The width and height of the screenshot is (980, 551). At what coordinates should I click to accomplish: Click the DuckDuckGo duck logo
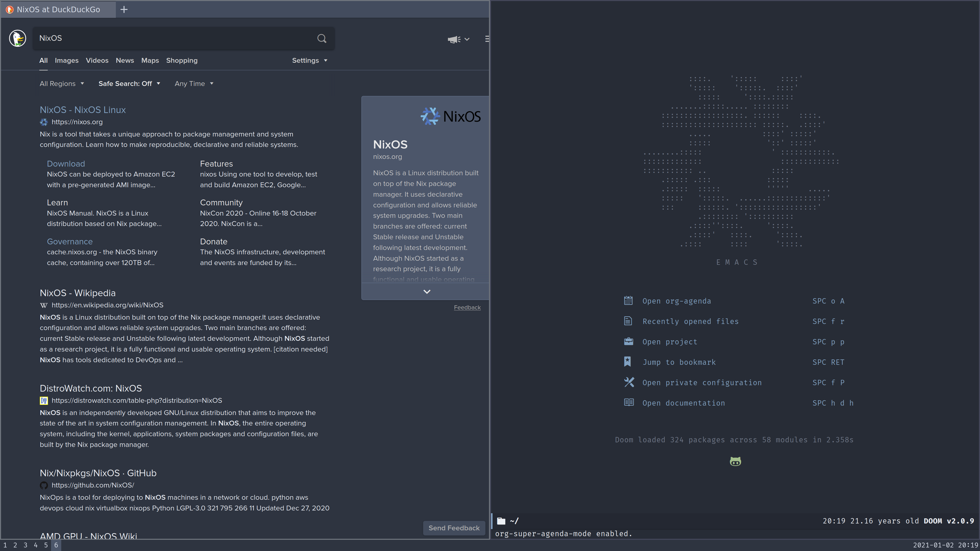click(x=18, y=39)
